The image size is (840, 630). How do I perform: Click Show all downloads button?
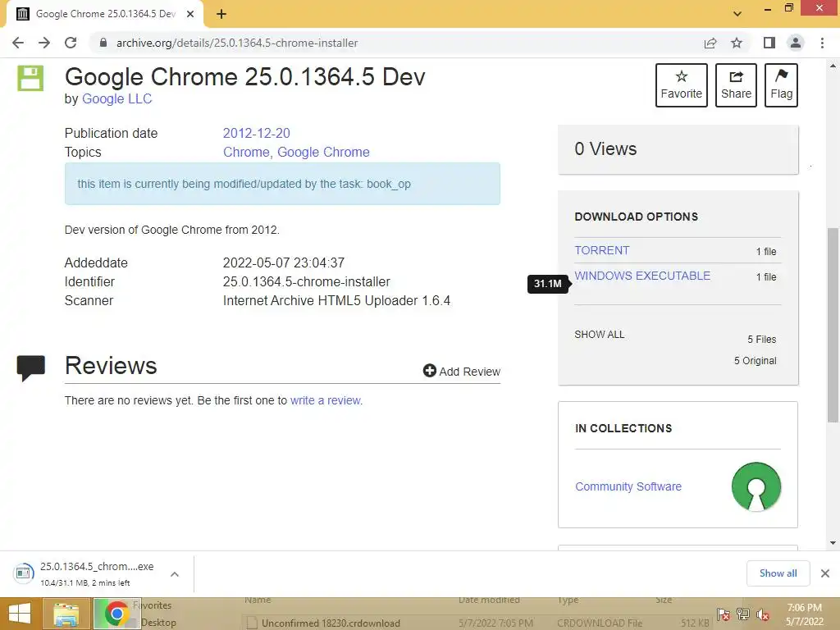click(778, 573)
